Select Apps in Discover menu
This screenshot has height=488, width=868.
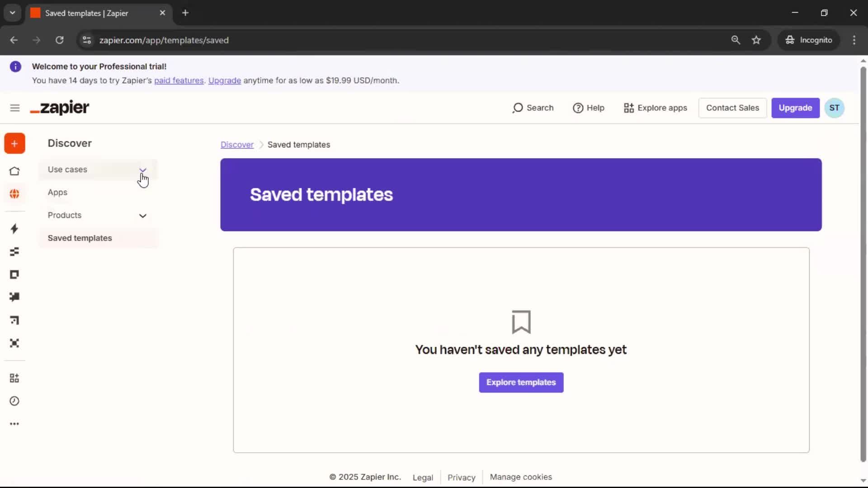[57, 192]
